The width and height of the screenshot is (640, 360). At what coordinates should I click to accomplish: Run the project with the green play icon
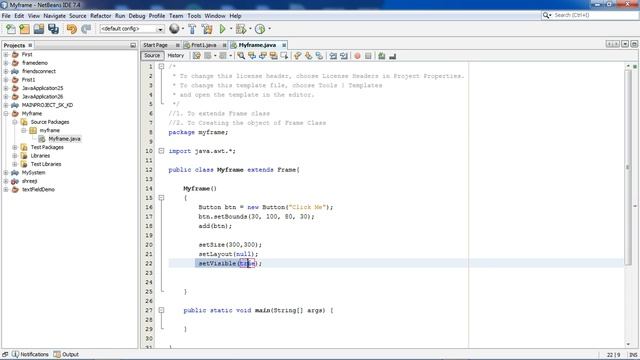(222, 29)
